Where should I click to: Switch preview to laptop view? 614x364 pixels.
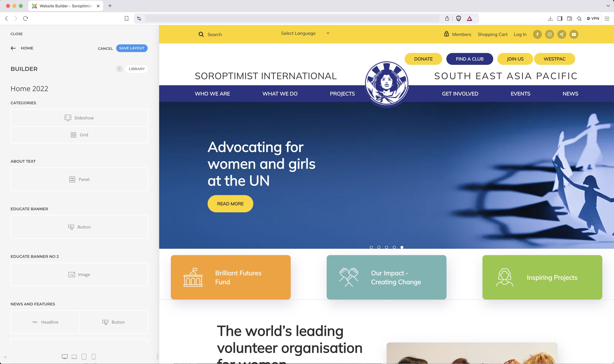pyautogui.click(x=74, y=357)
